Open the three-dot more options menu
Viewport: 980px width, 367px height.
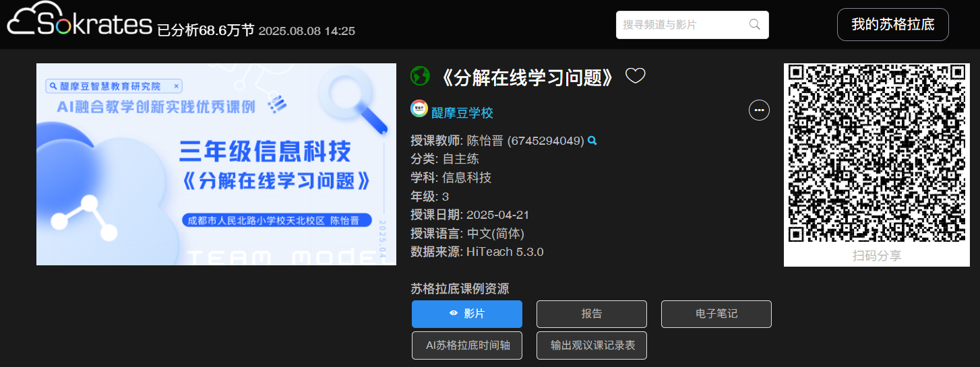pyautogui.click(x=759, y=109)
